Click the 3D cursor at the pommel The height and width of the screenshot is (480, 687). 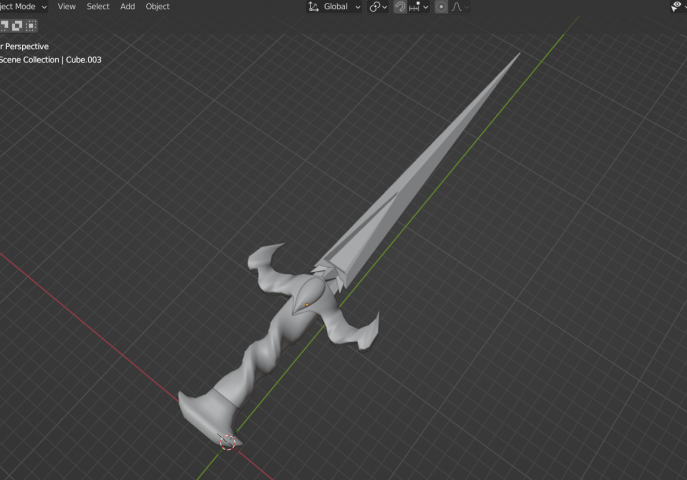click(227, 442)
